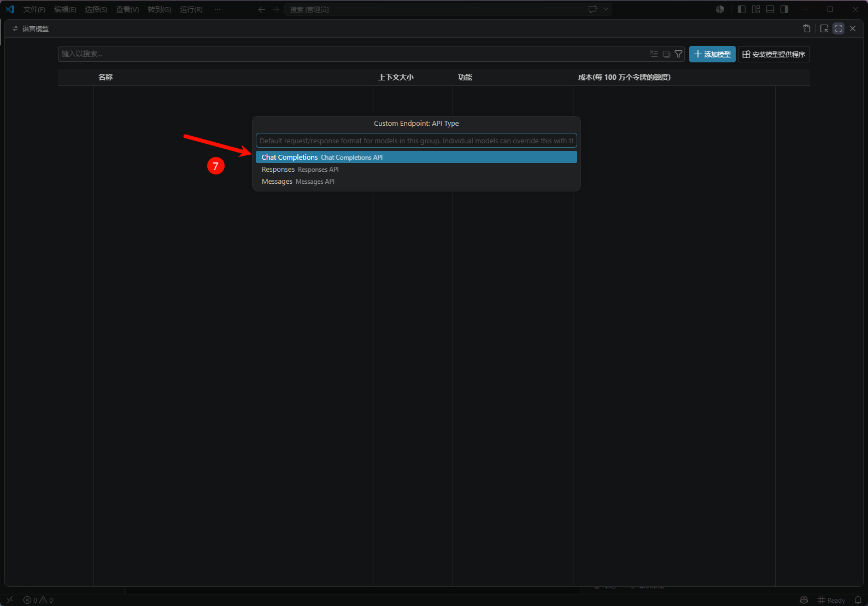Navigate back with the left arrow

point(262,9)
